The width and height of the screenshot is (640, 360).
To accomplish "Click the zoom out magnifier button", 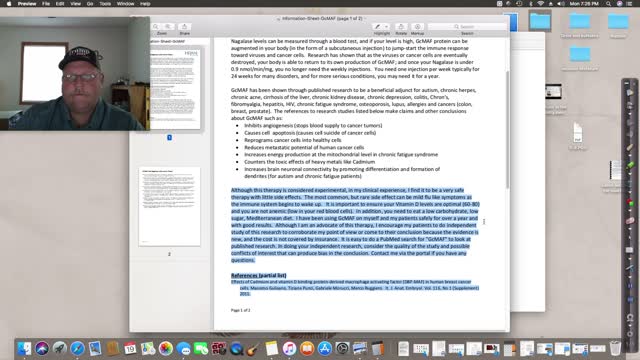I will 156,27.
